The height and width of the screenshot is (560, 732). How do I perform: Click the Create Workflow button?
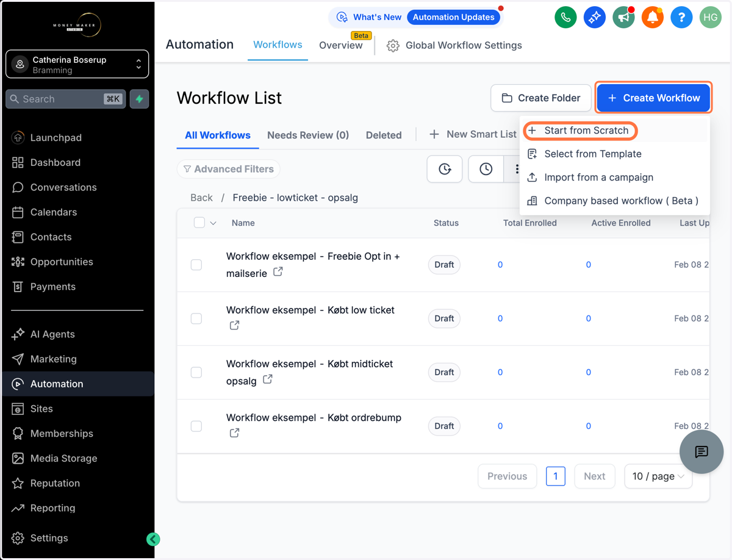click(653, 98)
